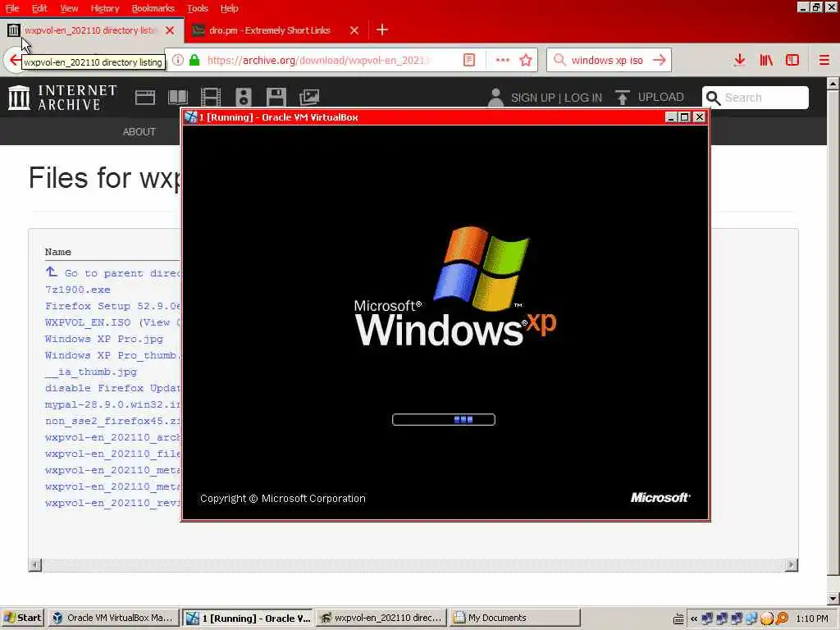Image resolution: width=840 pixels, height=630 pixels.
Task: Click the 'windows xp iso' search box
Action: tap(607, 60)
